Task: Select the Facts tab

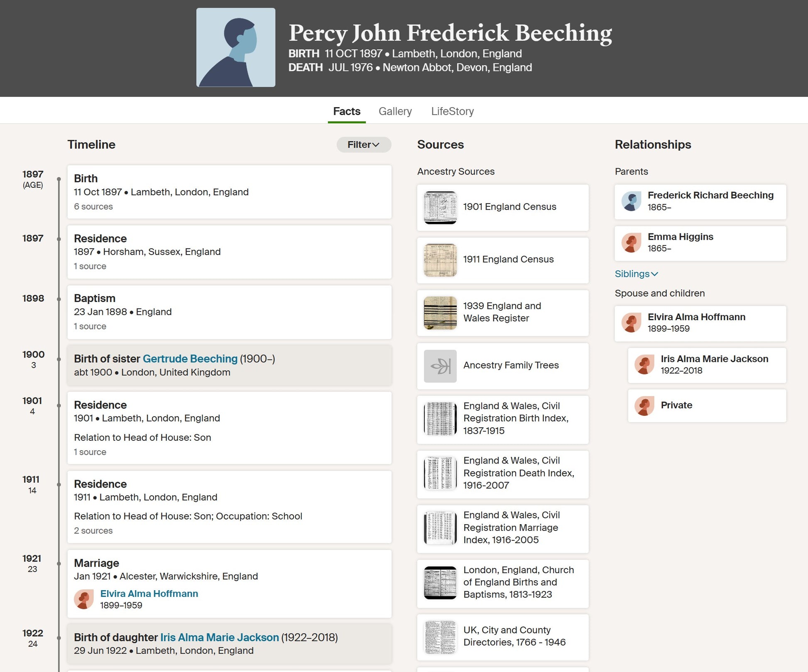Action: (347, 111)
